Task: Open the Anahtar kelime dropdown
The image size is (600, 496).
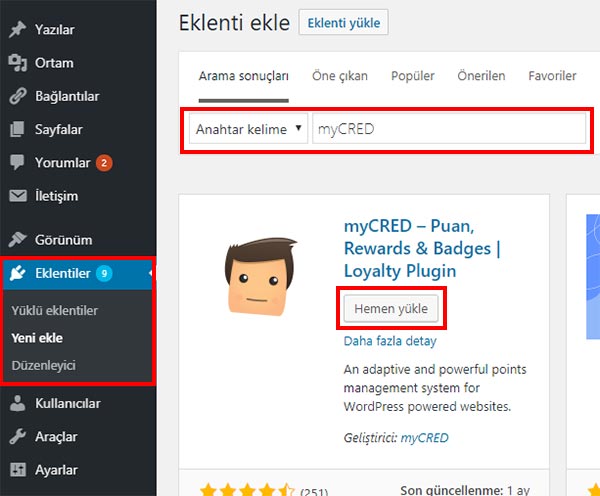Action: (x=248, y=129)
